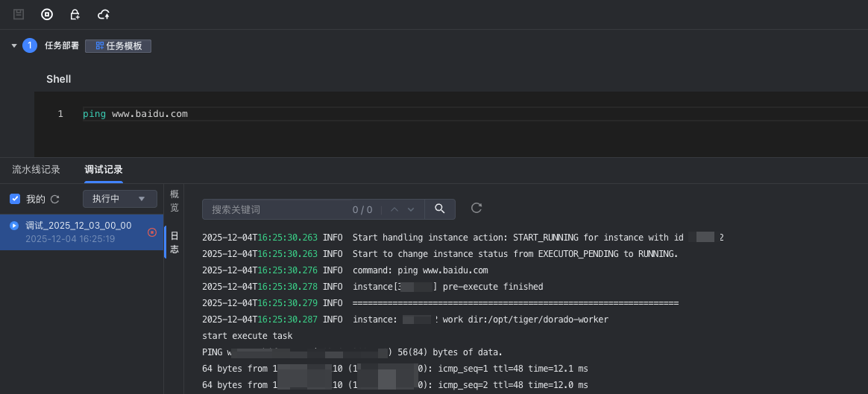Open the 概览 overview side tab
The width and height of the screenshot is (868, 394).
coord(174,200)
